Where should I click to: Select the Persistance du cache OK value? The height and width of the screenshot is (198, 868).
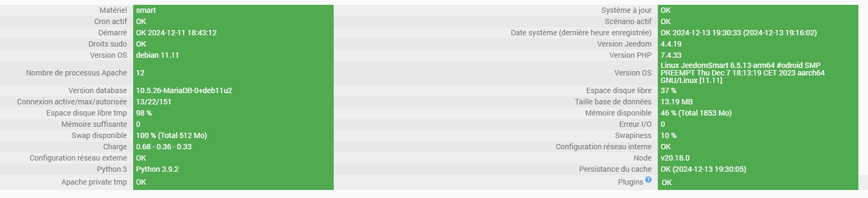(703, 169)
